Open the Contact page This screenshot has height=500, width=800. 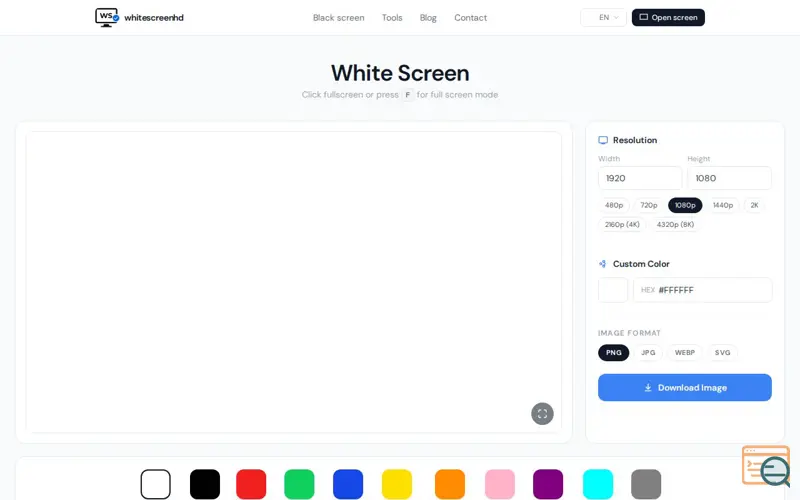pos(470,18)
